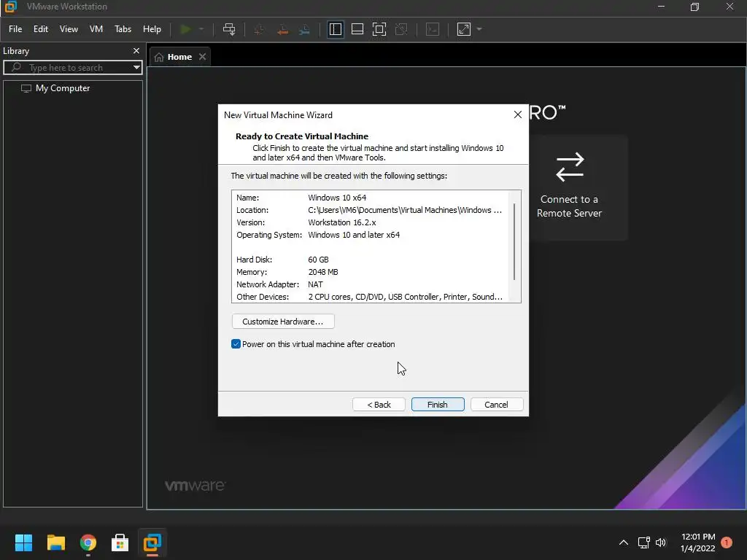Click the 2048 MB memory value
Screen dimensions: 747x560
[x=323, y=272]
